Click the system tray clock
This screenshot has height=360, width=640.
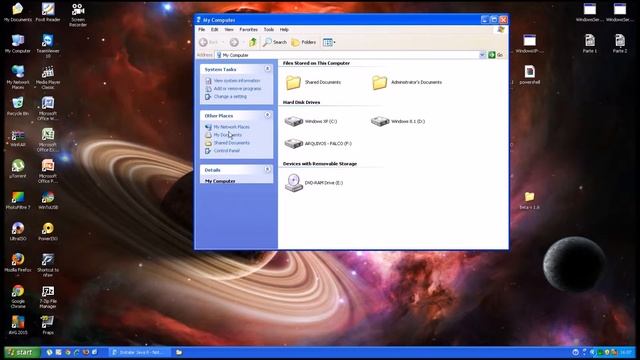point(626,352)
